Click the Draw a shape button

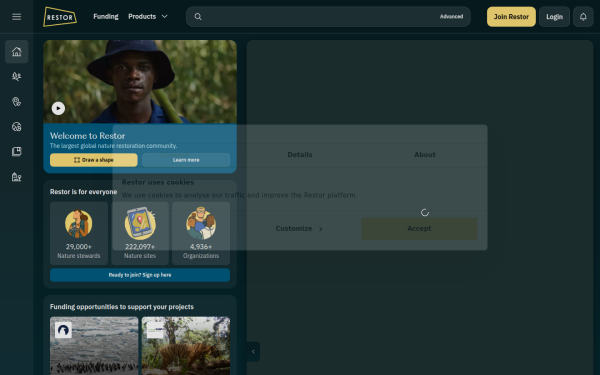94,160
